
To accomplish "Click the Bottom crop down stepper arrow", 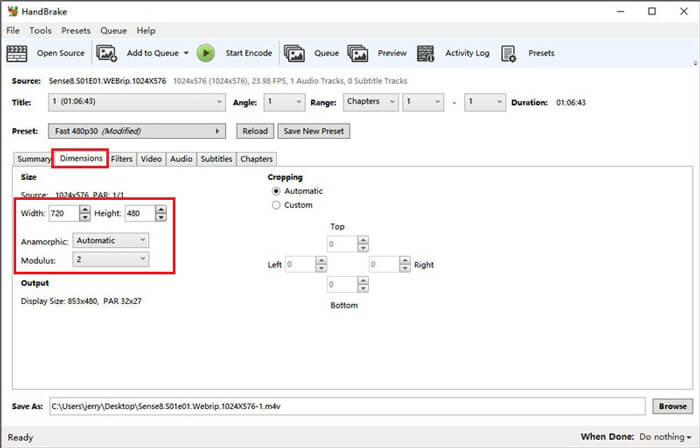I will 363,288.
